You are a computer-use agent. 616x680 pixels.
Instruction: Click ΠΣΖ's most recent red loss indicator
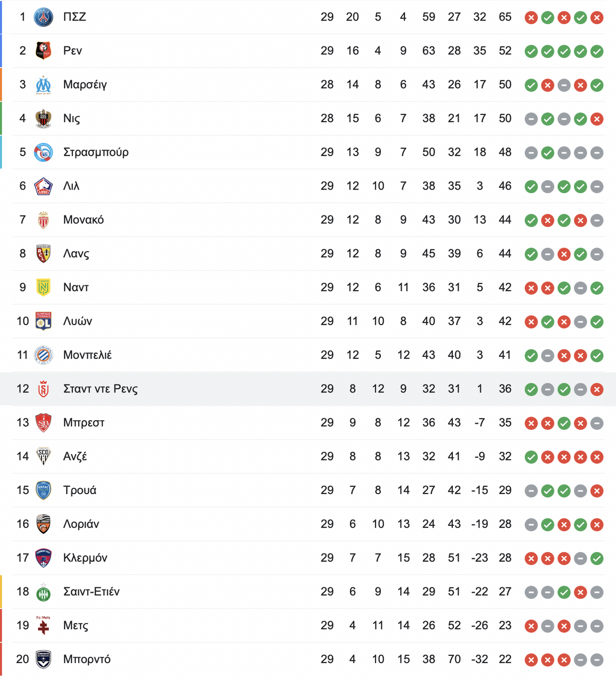[596, 18]
